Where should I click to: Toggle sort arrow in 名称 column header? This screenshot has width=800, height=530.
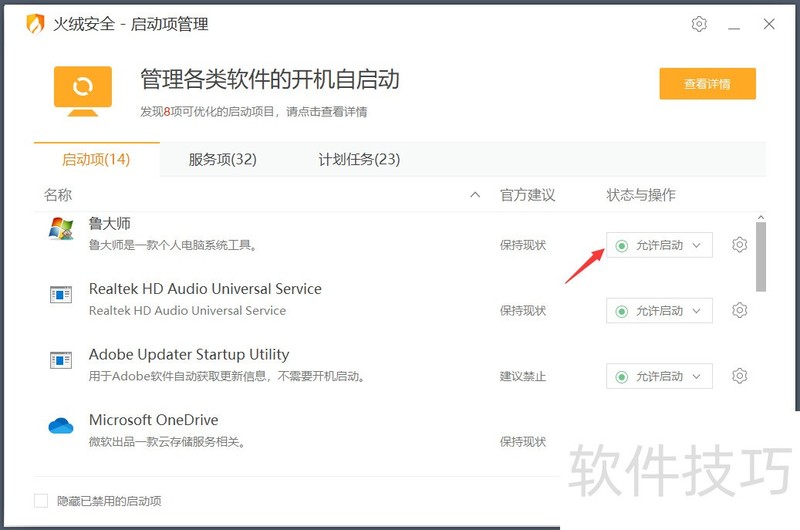coord(475,195)
